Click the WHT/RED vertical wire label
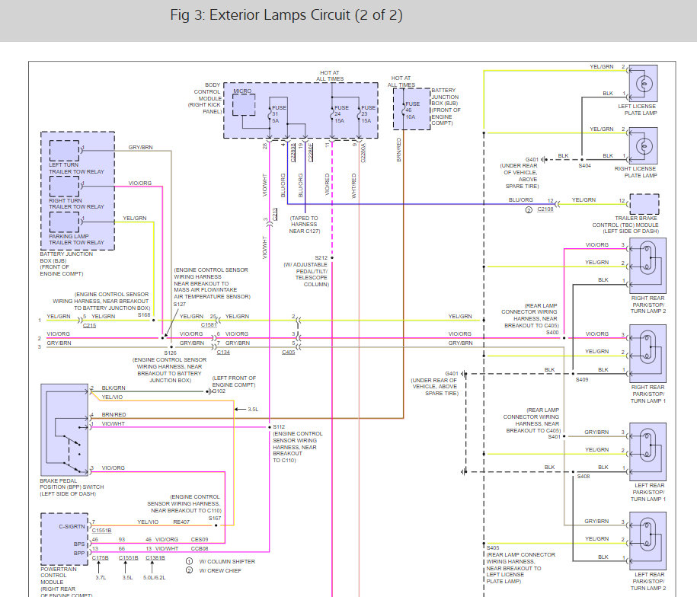 click(x=354, y=186)
